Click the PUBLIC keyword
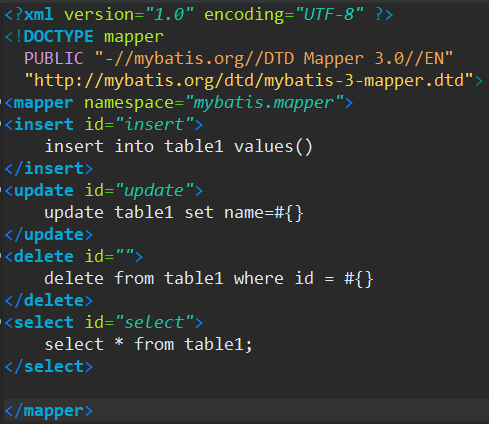This screenshot has width=489, height=424. pyautogui.click(x=54, y=58)
